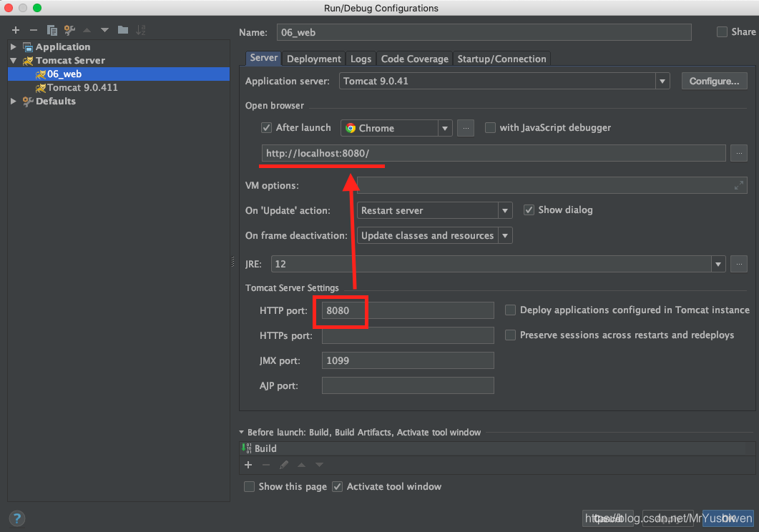
Task: Enable with JavaScript debugger checkbox
Action: point(490,128)
